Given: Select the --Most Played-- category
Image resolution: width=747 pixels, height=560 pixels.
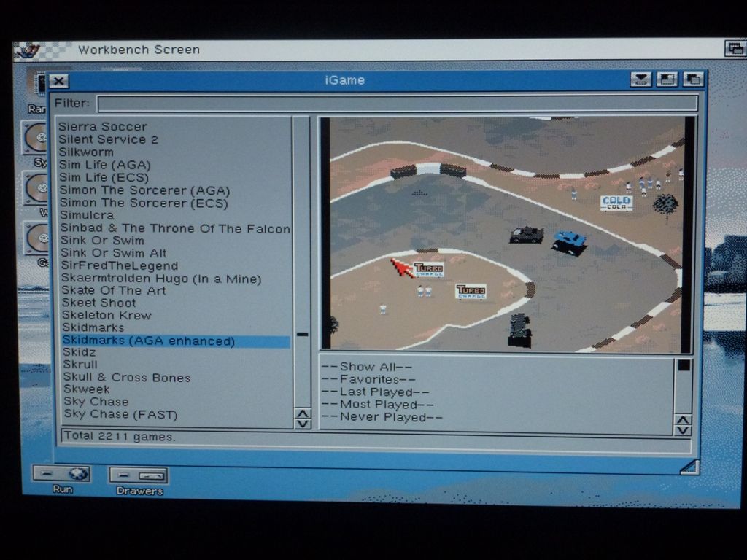Looking at the screenshot, I should click(x=378, y=404).
